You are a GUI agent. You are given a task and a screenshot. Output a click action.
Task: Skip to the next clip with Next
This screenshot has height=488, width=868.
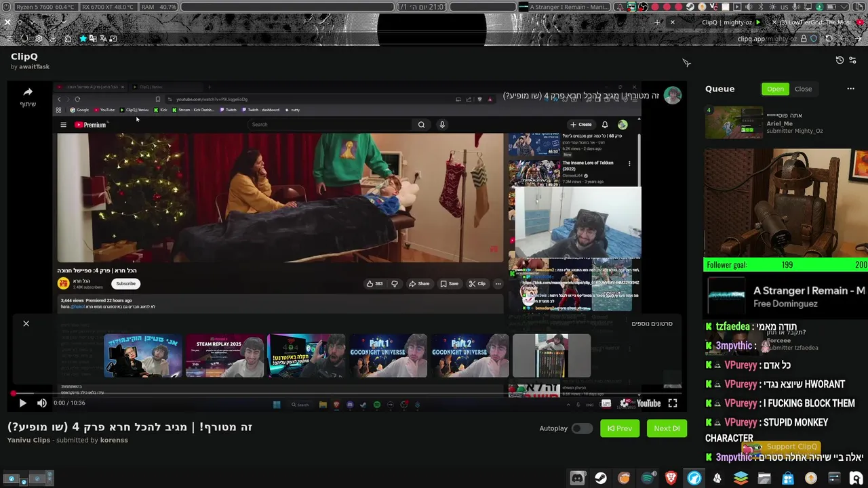667,428
